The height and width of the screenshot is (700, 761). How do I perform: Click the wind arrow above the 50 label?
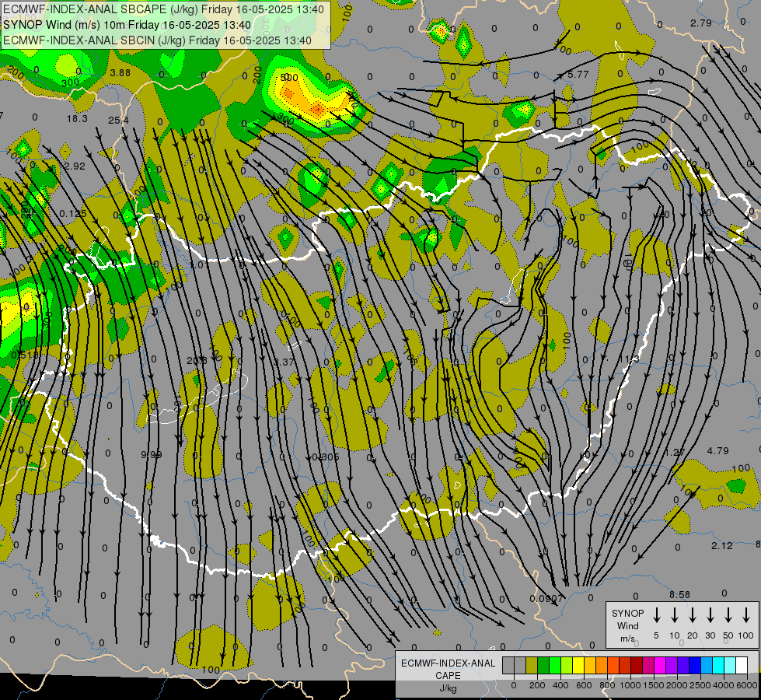pyautogui.click(x=728, y=615)
